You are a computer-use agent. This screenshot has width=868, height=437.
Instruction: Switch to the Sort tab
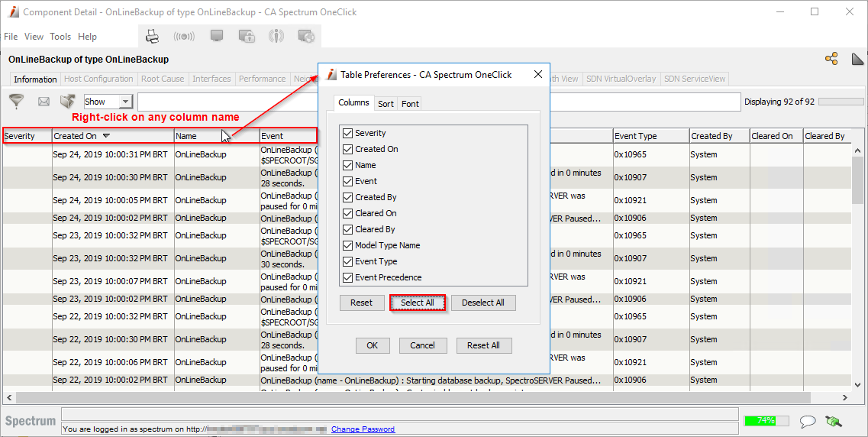click(x=386, y=103)
